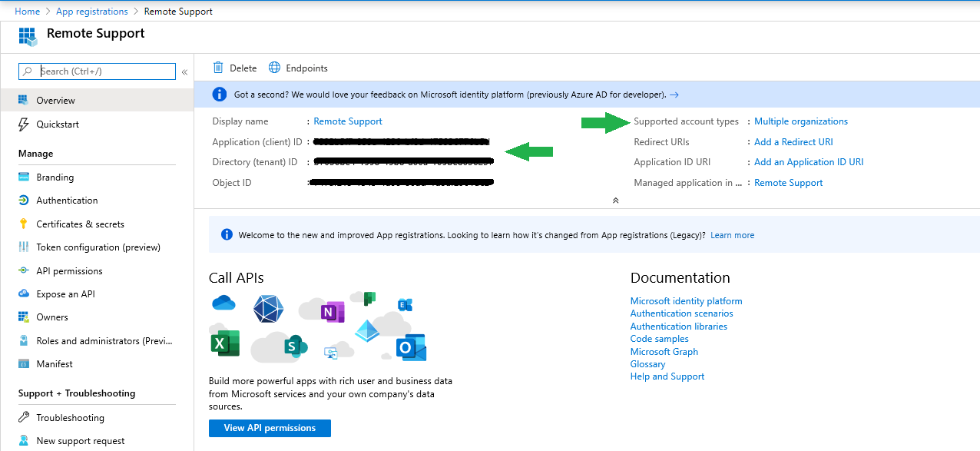
Task: Focus the Search (Ctrl+/) input field
Action: pyautogui.click(x=97, y=71)
